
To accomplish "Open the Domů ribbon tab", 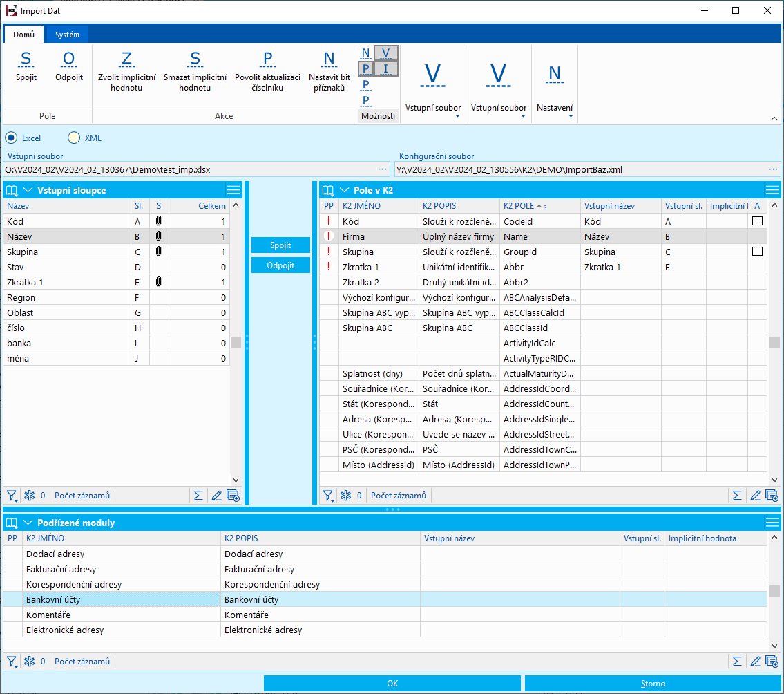I will click(23, 35).
